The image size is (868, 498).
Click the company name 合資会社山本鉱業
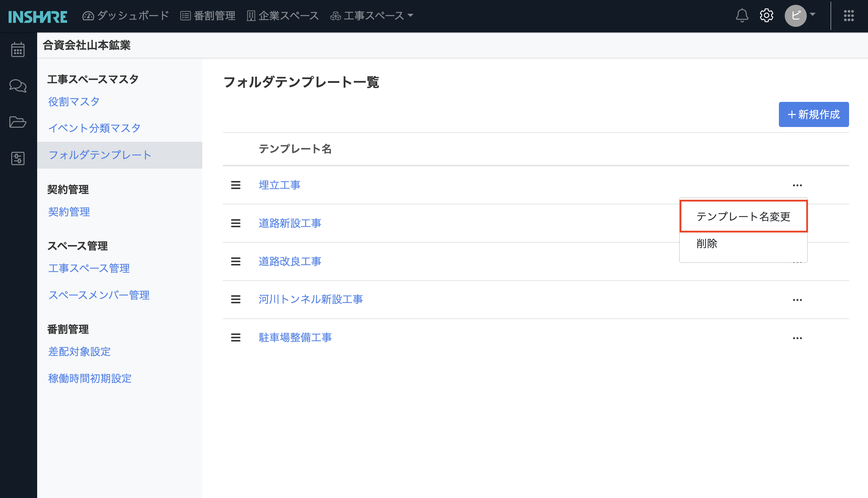[87, 45]
